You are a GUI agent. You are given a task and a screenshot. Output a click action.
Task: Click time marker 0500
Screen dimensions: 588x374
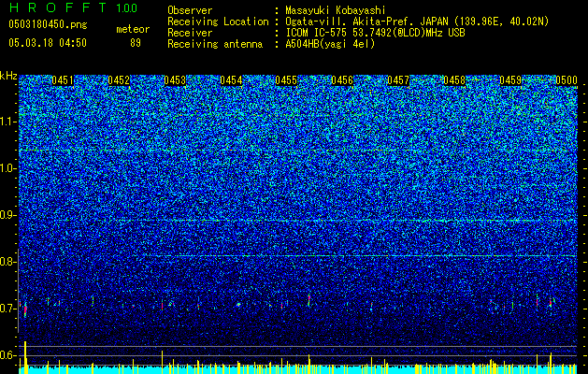click(566, 80)
